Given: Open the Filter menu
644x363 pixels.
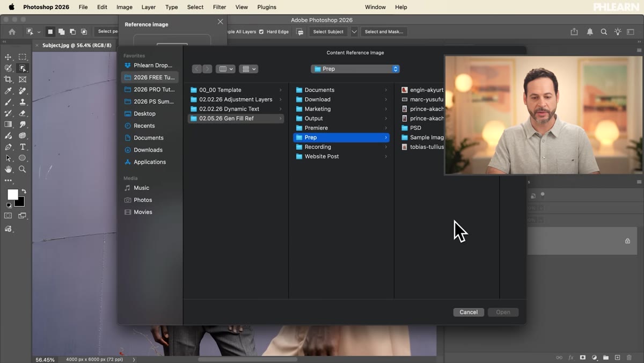Looking at the screenshot, I should (219, 7).
